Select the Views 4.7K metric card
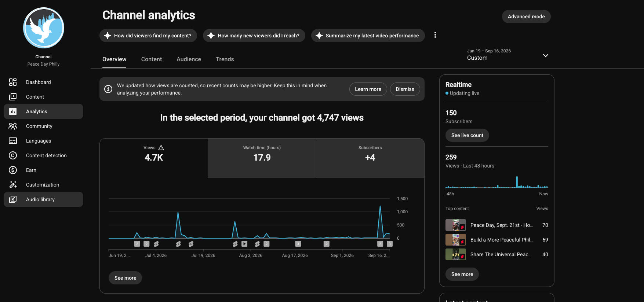This screenshot has height=302, width=644. tap(154, 158)
